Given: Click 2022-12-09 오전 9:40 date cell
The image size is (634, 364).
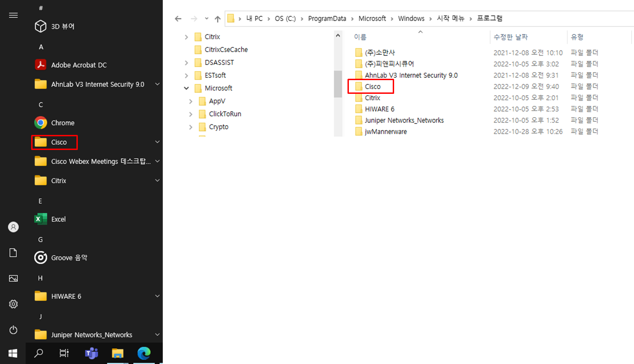Looking at the screenshot, I should 526,86.
